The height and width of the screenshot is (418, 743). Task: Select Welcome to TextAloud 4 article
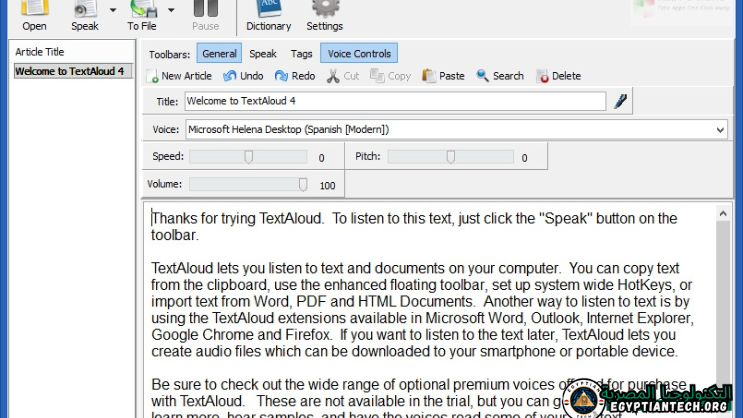(73, 71)
